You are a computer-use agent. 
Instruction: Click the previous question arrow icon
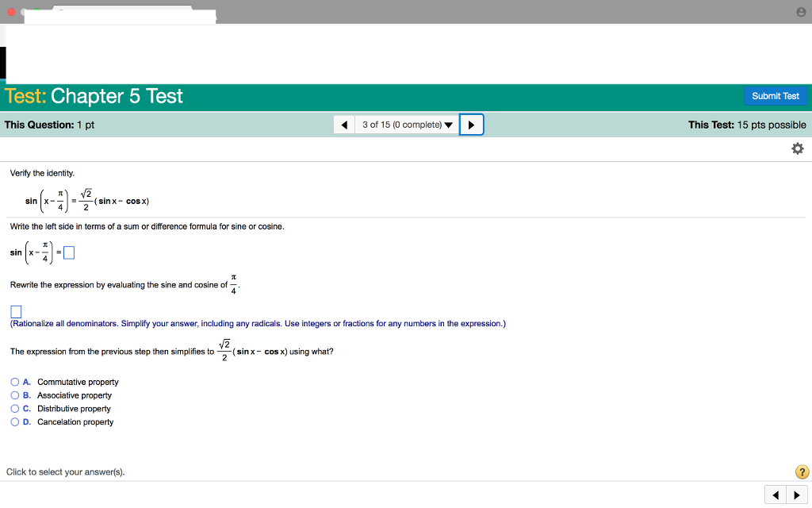[x=343, y=125]
